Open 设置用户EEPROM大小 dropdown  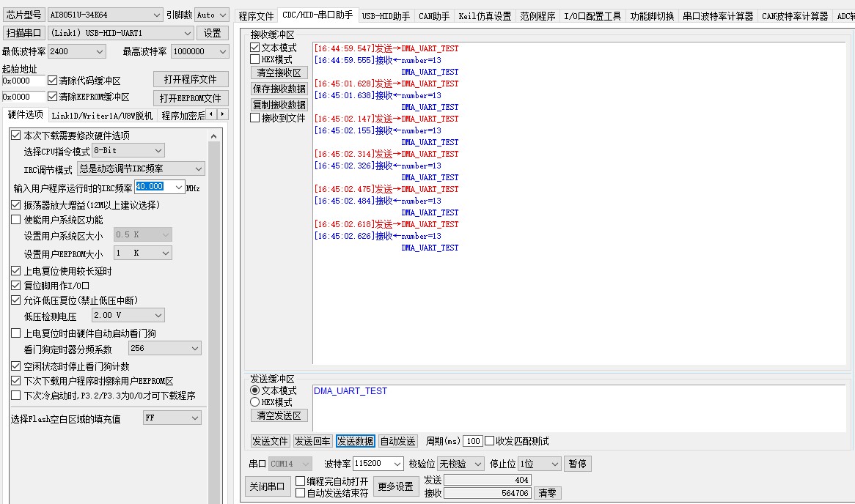click(x=143, y=253)
